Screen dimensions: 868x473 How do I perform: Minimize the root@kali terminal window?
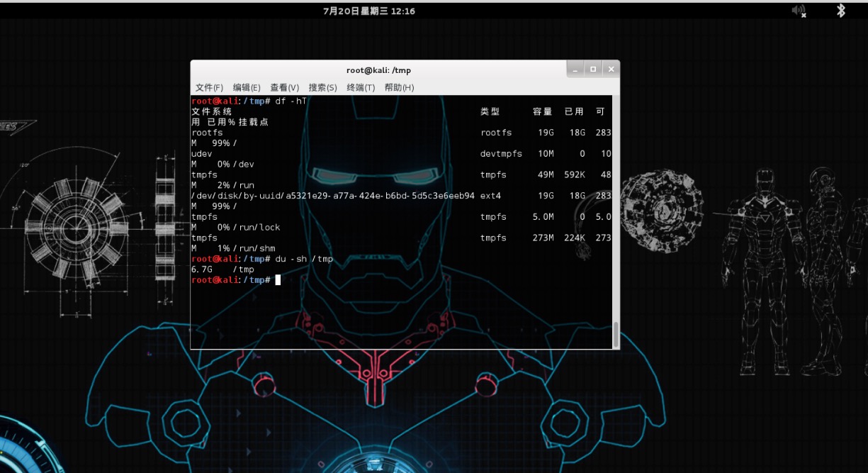575,69
